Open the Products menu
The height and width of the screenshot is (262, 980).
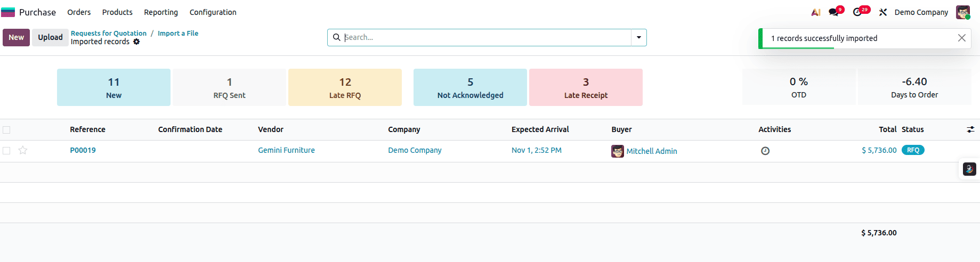pyautogui.click(x=117, y=12)
